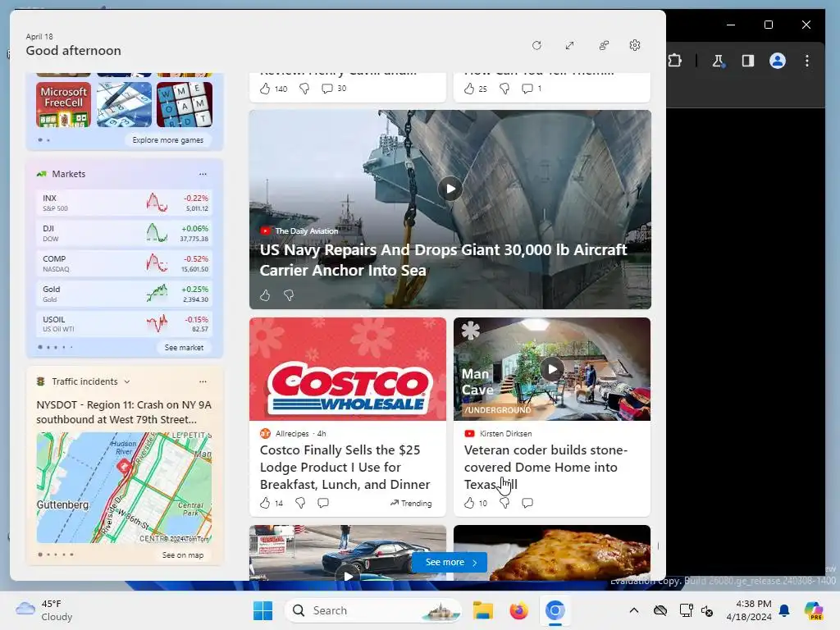
Task: Like the US Navy anchor story
Action: (x=265, y=295)
